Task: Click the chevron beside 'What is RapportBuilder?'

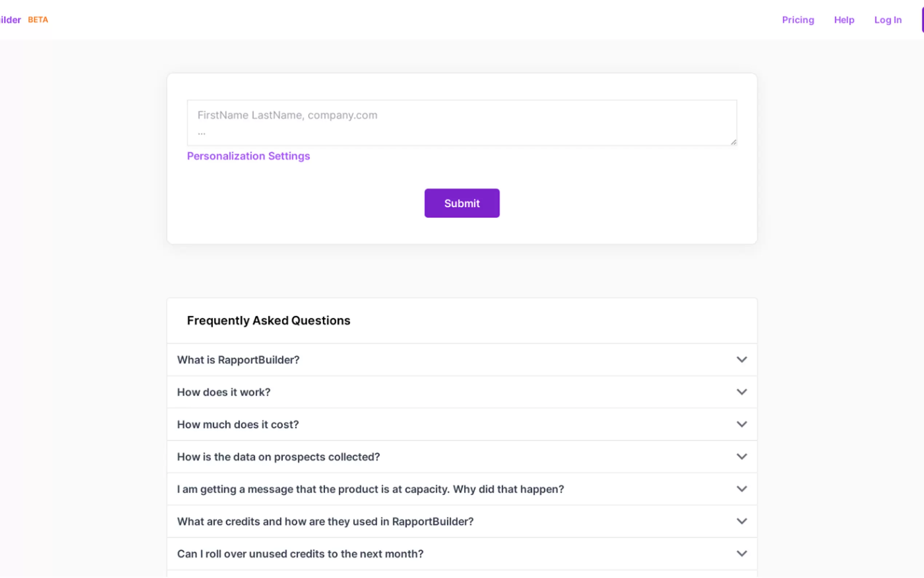Action: click(741, 360)
